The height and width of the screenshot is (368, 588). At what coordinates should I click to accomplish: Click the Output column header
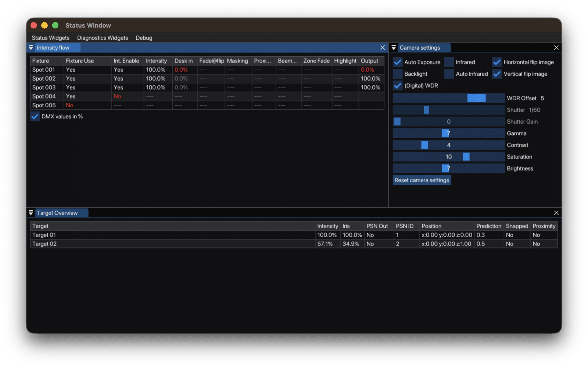click(x=371, y=61)
